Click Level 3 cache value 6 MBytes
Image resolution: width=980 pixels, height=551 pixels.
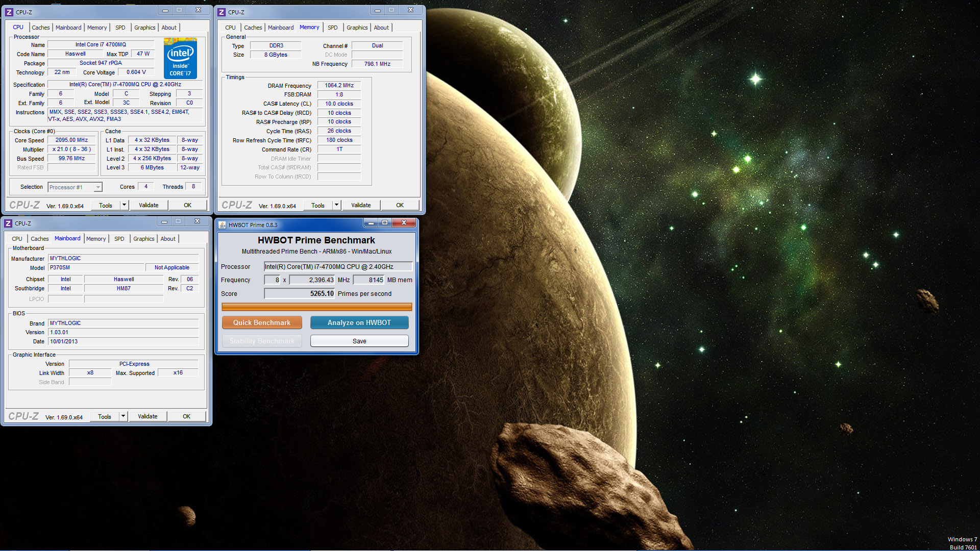(152, 167)
